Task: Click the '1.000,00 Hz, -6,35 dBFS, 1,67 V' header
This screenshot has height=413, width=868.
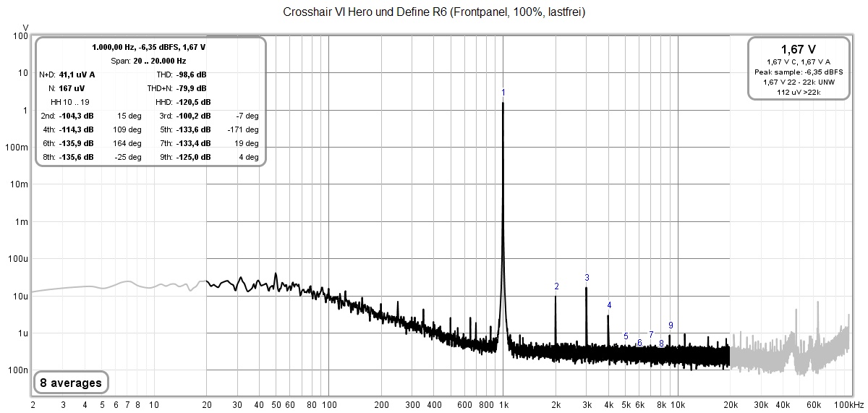Action: click(x=149, y=47)
